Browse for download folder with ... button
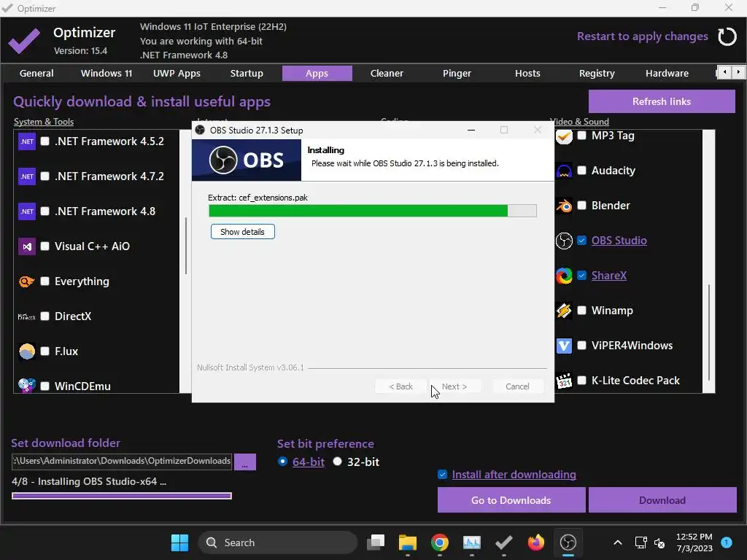 pos(245,462)
